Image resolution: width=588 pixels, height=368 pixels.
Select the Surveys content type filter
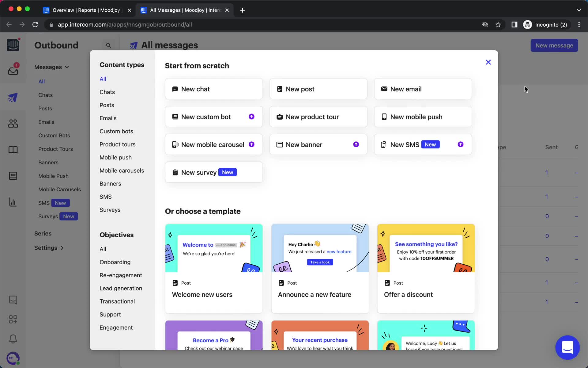point(110,209)
